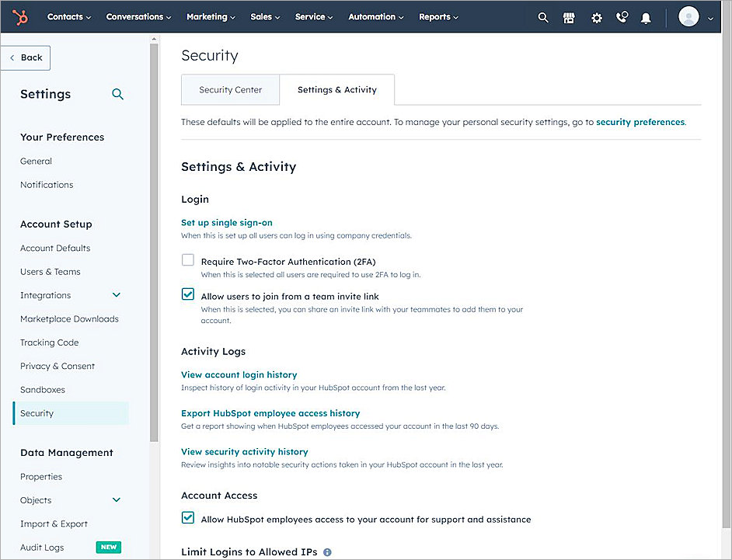
Task: Click the search magnifier in Settings sidebar
Action: 117,93
